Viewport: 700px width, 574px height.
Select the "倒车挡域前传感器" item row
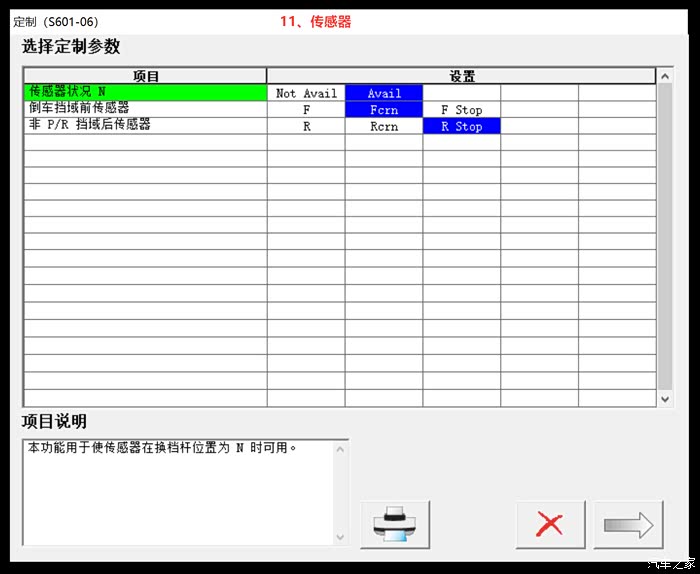click(145, 108)
